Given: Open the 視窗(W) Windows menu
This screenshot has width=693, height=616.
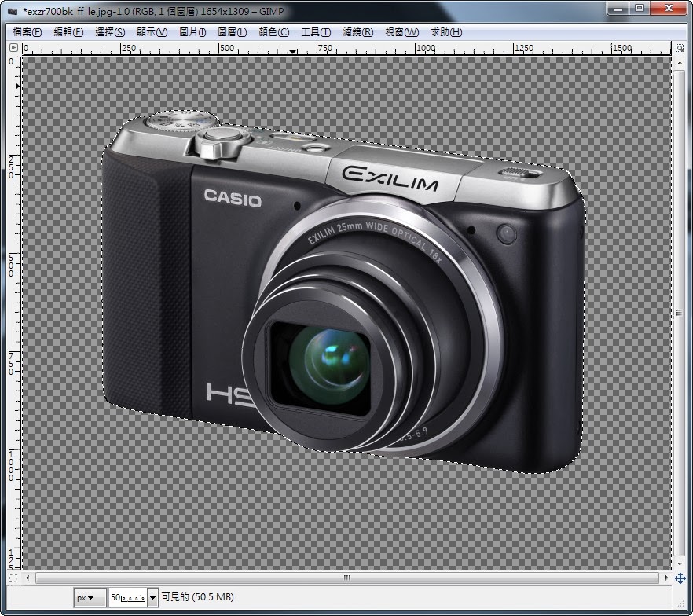Looking at the screenshot, I should [401, 32].
